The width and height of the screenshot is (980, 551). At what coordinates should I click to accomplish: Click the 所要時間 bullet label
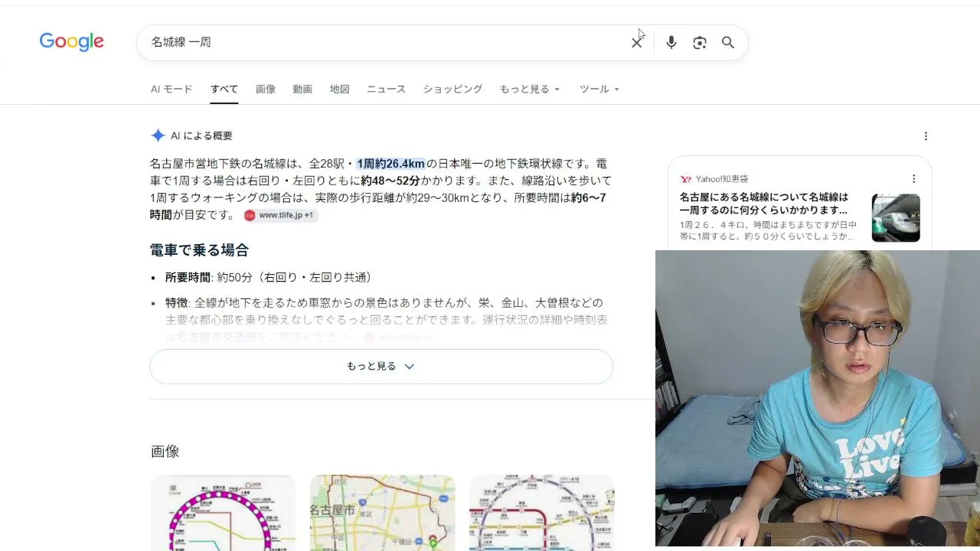(188, 277)
